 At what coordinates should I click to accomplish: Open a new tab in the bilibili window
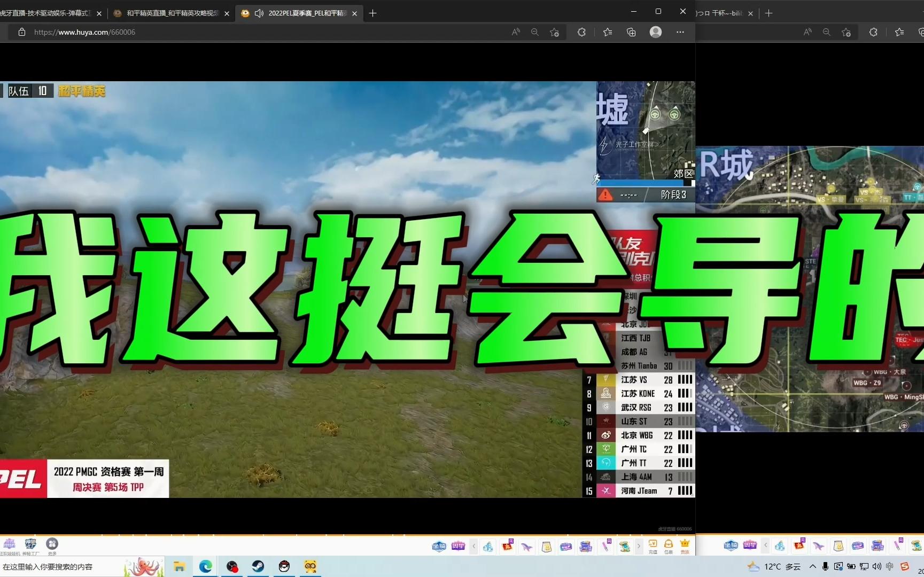click(x=769, y=13)
